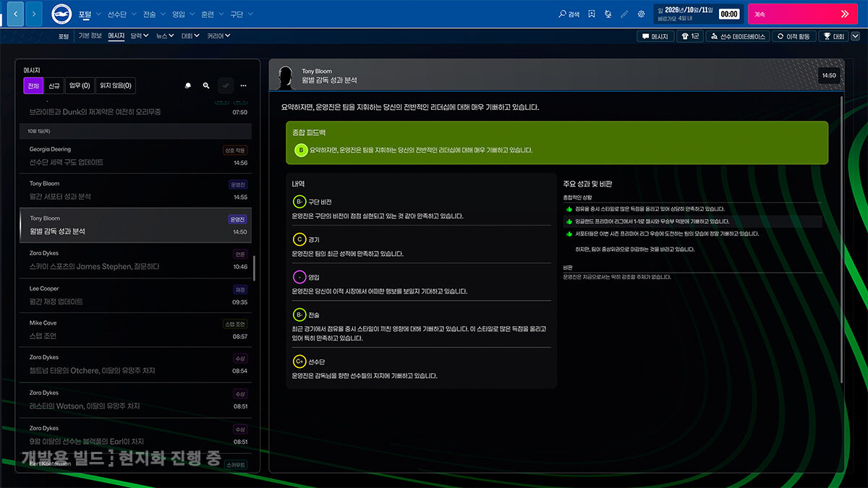Click the thumbs-up beside 잉글랜드 프리미어 리그 line
The image size is (868, 488).
tap(569, 221)
